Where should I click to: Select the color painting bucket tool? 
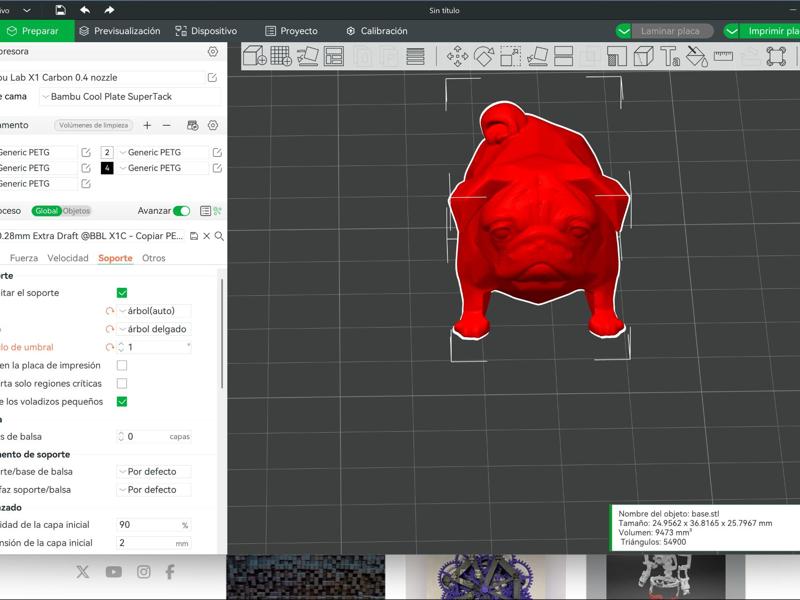coord(696,57)
